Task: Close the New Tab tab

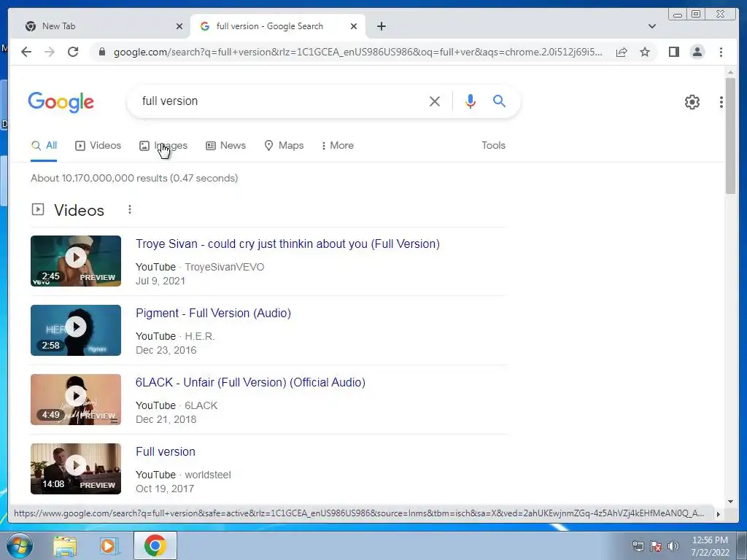Action: [179, 26]
